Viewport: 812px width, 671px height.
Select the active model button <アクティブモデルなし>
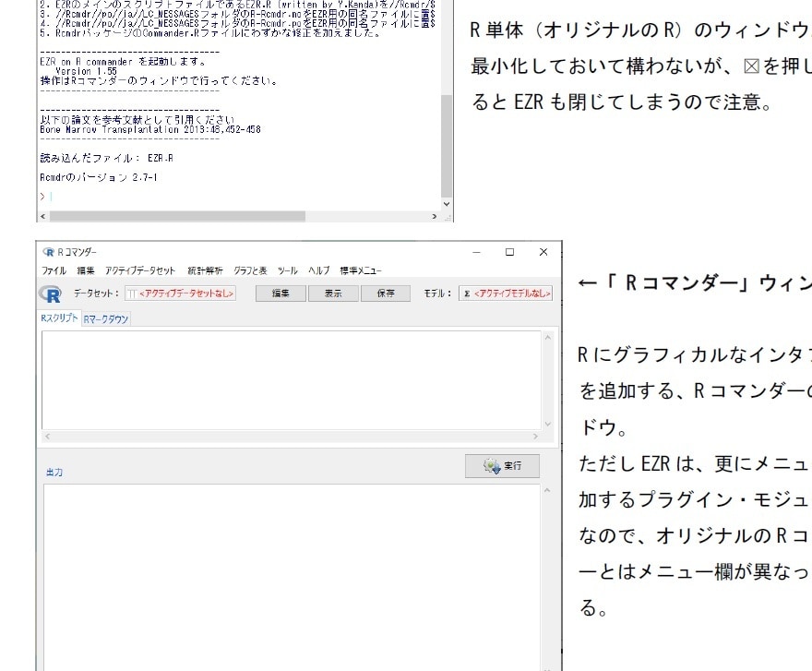click(506, 294)
